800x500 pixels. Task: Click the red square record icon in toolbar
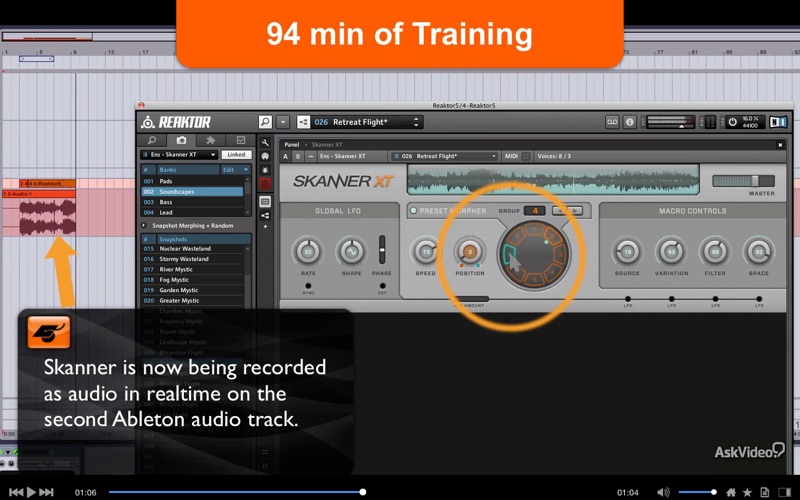(x=265, y=183)
